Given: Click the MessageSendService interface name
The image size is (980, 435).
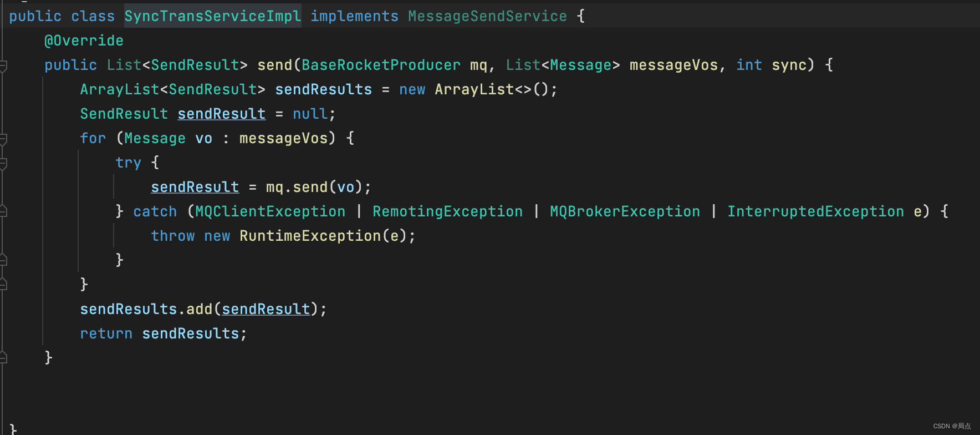Looking at the screenshot, I should 488,16.
